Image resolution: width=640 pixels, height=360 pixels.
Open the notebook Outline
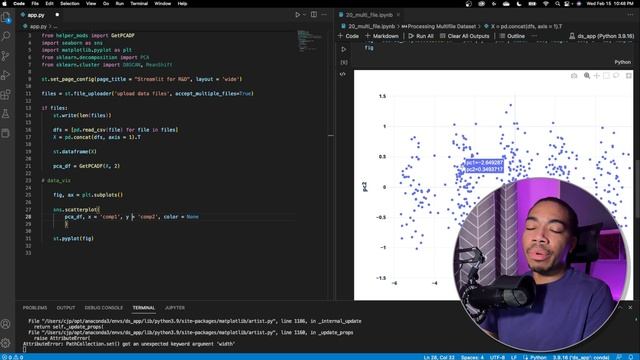point(512,36)
